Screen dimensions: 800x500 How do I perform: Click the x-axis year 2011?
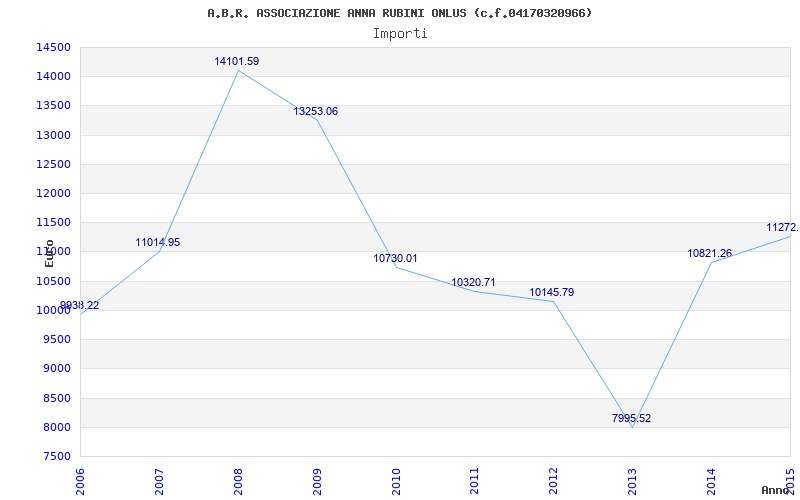(x=474, y=481)
